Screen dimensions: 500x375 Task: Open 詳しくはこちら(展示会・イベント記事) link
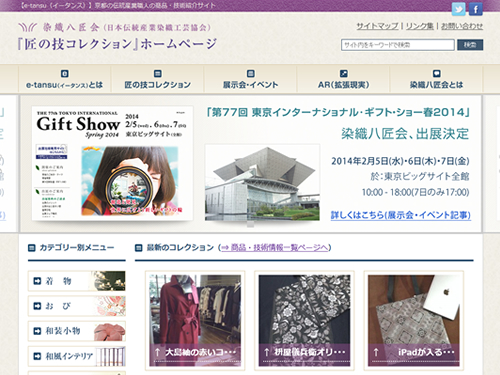pos(401,215)
